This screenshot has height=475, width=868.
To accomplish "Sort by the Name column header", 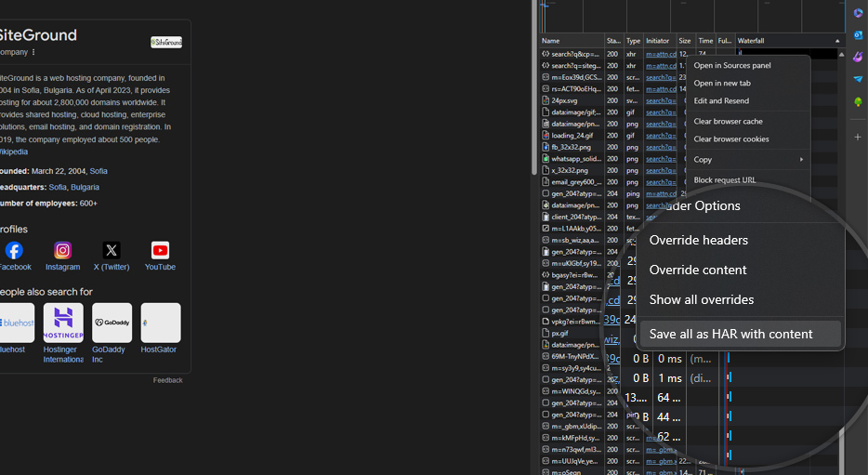I will 572,41.
